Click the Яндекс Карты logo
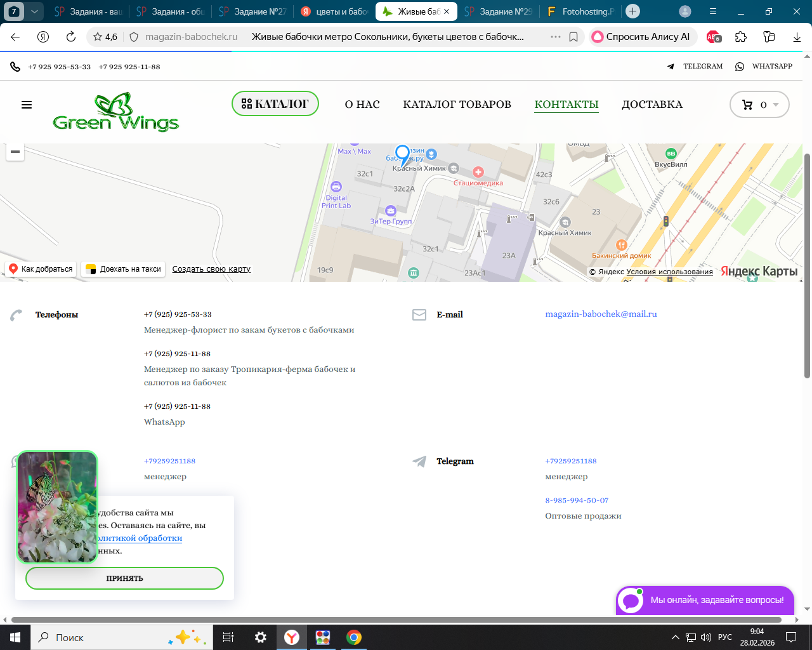The image size is (812, 650). [759, 271]
